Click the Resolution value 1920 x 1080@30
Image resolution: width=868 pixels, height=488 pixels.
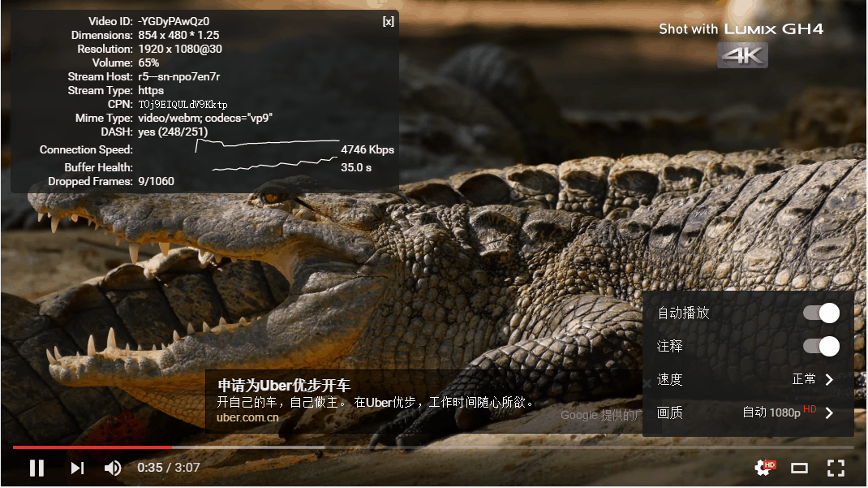[x=180, y=49]
